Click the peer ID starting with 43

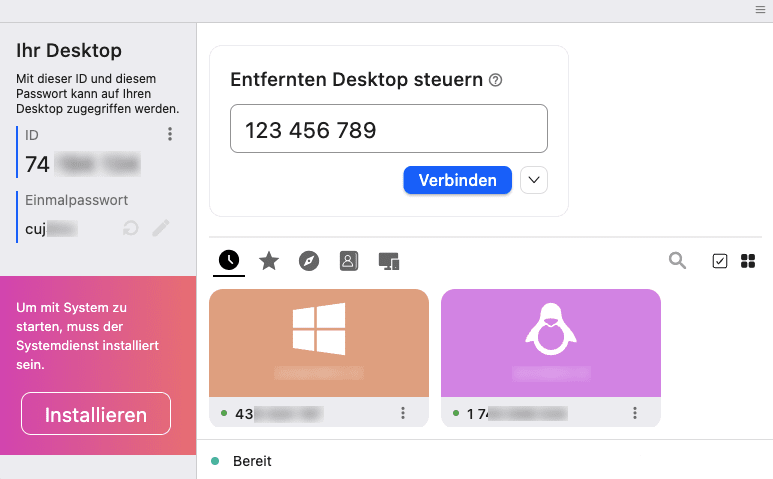[280, 413]
